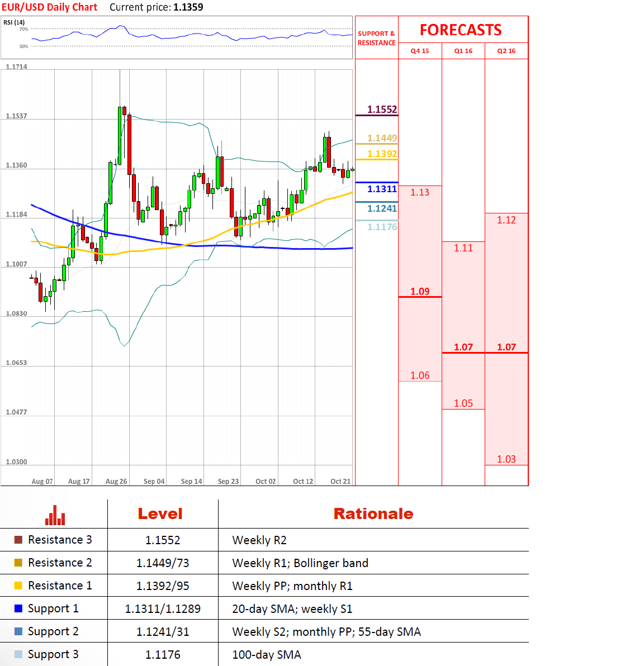Click the Q1 16 mean forecast 1.07

point(463,347)
